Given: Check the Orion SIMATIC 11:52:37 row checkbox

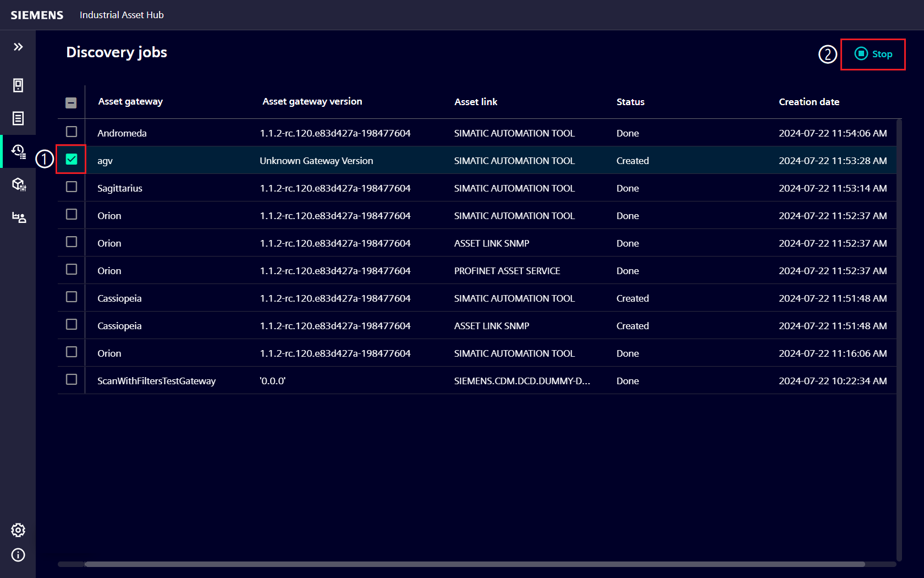Looking at the screenshot, I should pos(71,214).
